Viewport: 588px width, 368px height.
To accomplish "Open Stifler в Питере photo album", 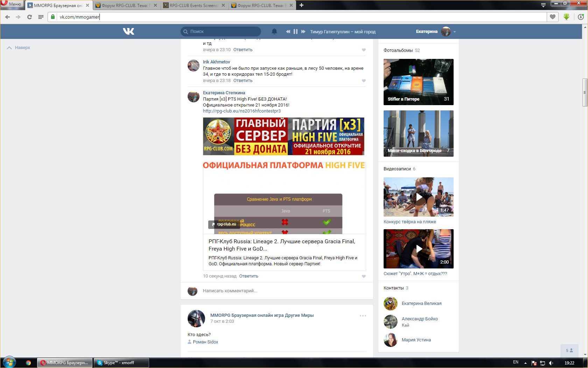I will tap(419, 82).
